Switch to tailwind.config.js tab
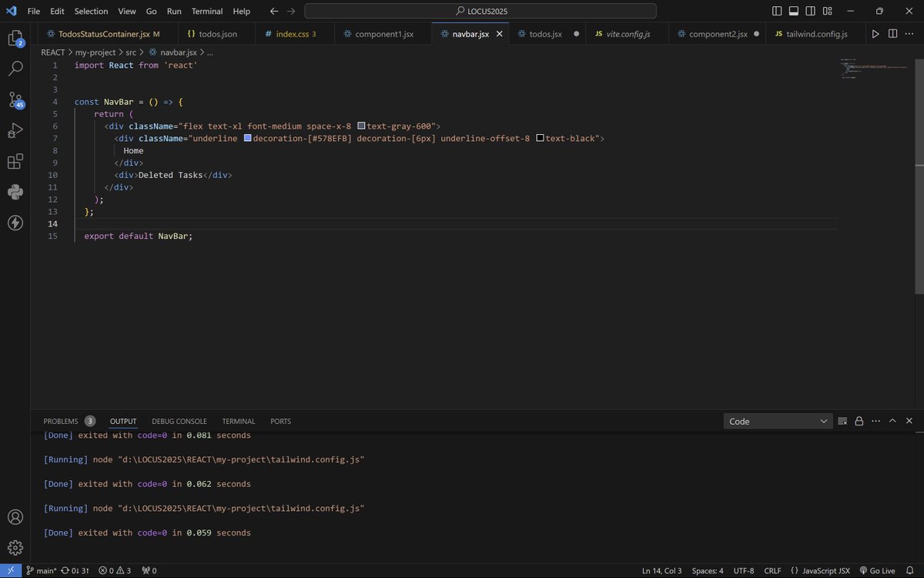Viewport: 924px width, 578px height. (815, 34)
